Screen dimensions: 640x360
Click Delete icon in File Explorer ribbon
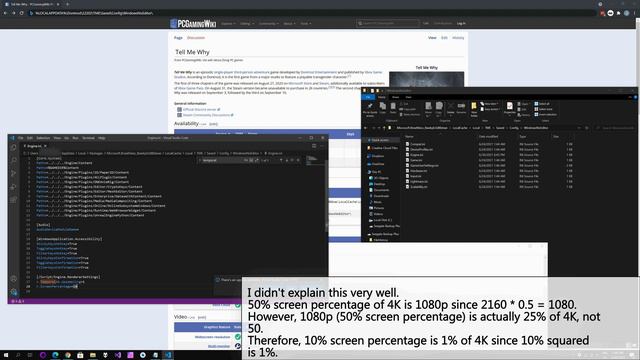[x=451, y=108]
